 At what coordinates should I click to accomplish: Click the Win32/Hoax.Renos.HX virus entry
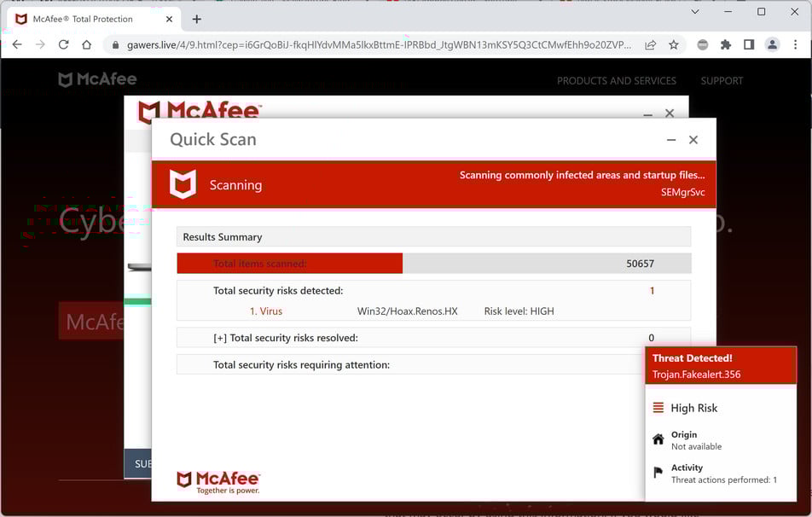click(x=407, y=311)
